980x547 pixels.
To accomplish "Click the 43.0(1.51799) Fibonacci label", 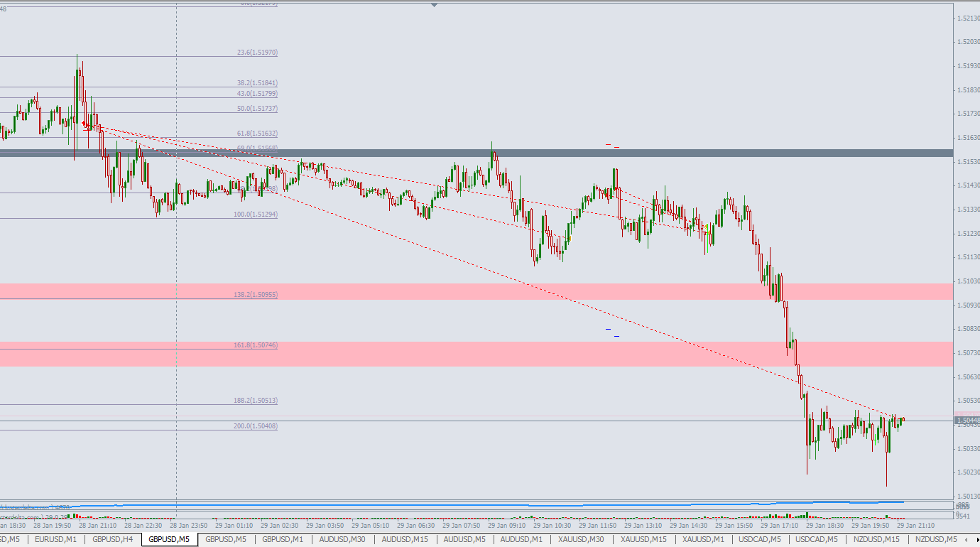I will [257, 94].
